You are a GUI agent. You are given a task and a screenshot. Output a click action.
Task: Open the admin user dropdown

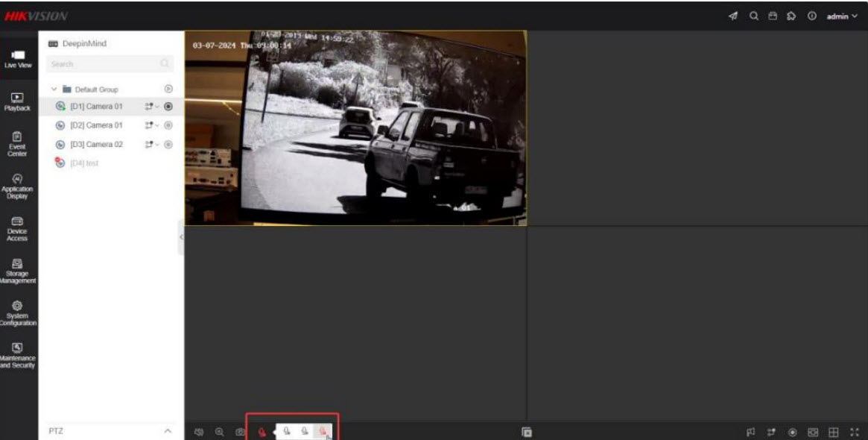click(842, 16)
